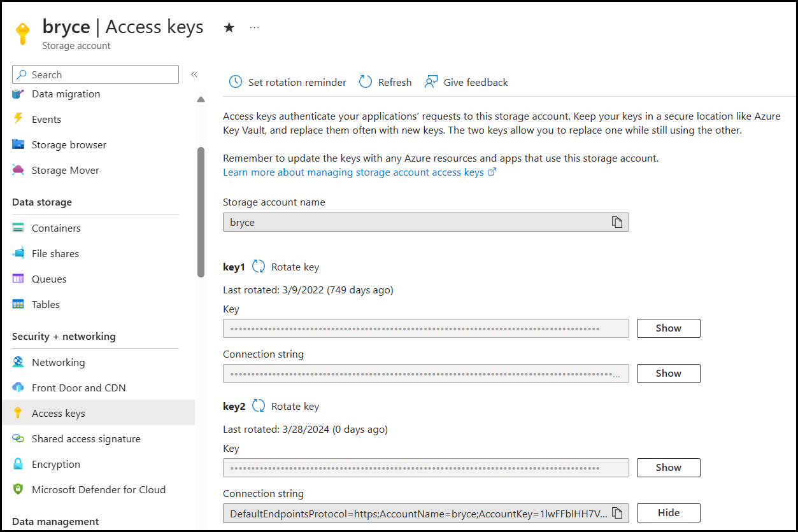Collapse the sidebar with the double chevron
Screen dimensions: 798x532
pyautogui.click(x=194, y=74)
